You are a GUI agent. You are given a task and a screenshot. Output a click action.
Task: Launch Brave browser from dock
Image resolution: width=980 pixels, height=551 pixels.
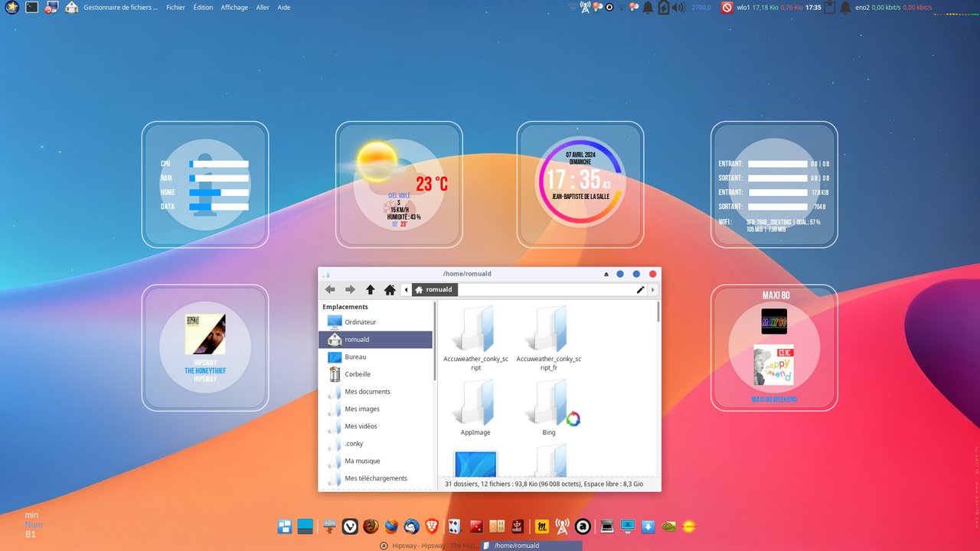[433, 527]
